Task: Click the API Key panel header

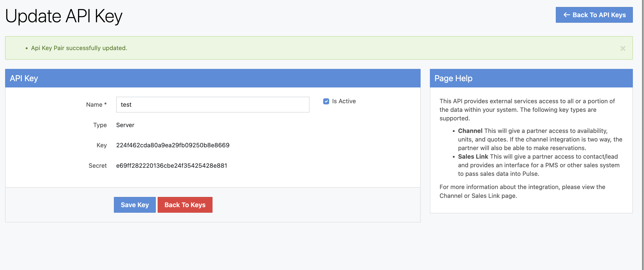Action: click(24, 78)
